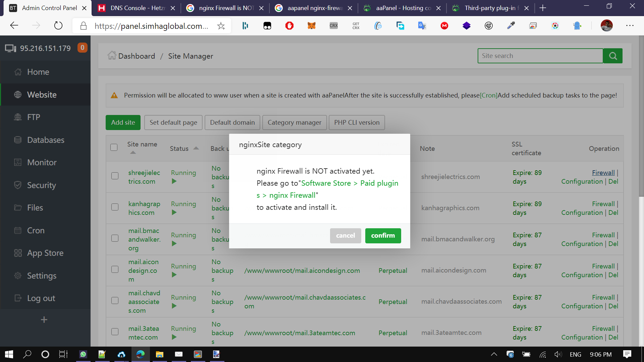Check the mail.bmacandwalker.org row checkbox
Image resolution: width=644 pixels, height=362 pixels.
tap(115, 238)
